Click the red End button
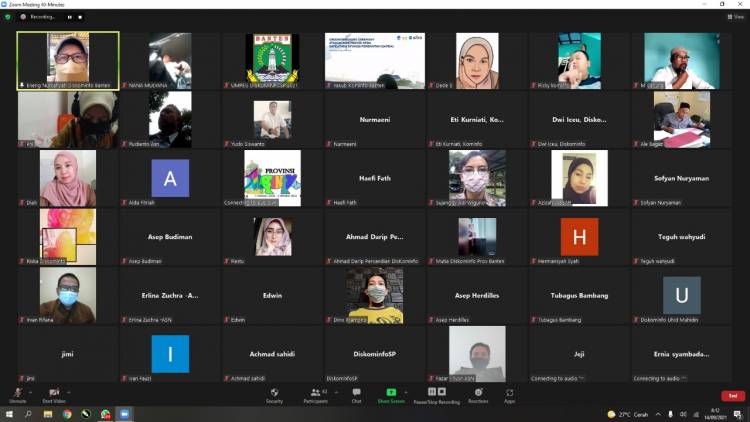 click(732, 395)
